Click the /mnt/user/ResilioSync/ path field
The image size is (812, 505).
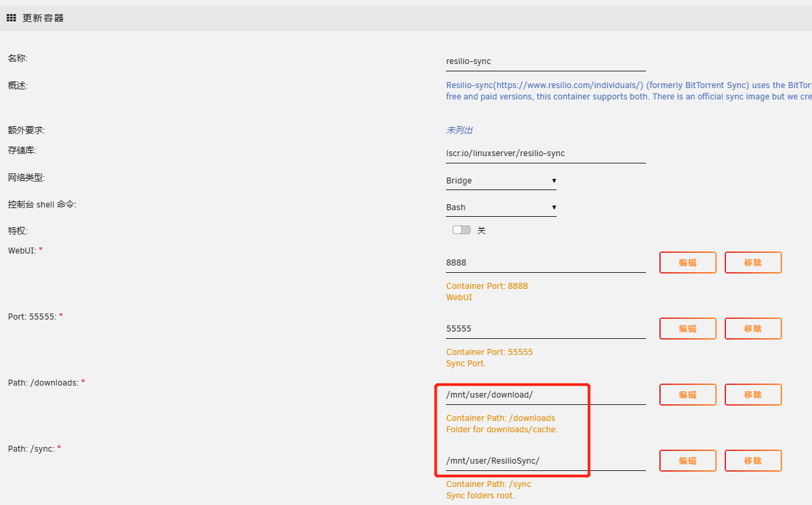[545, 461]
